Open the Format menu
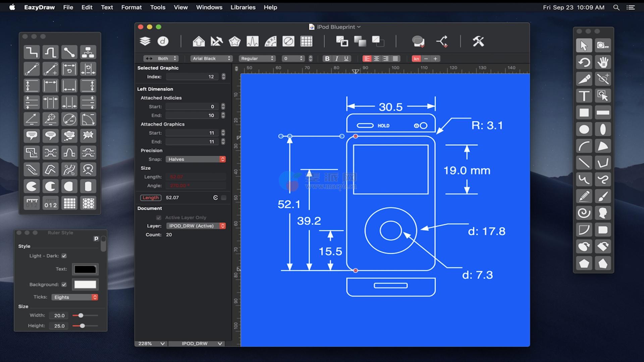644x362 pixels. tap(131, 7)
